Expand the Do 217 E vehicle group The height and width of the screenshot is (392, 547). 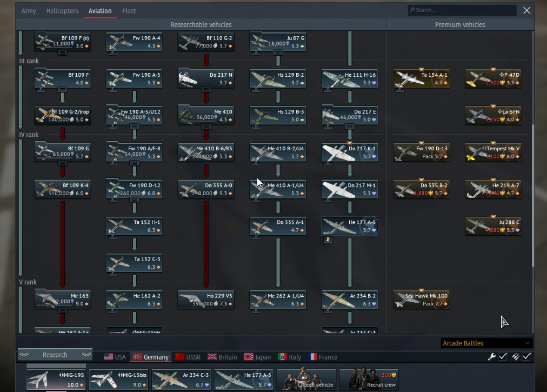coord(350,127)
